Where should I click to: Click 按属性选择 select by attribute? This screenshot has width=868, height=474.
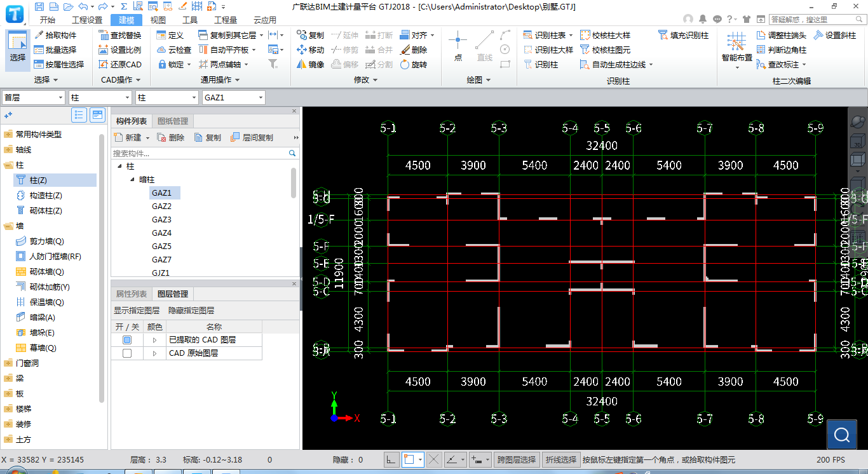(x=60, y=64)
